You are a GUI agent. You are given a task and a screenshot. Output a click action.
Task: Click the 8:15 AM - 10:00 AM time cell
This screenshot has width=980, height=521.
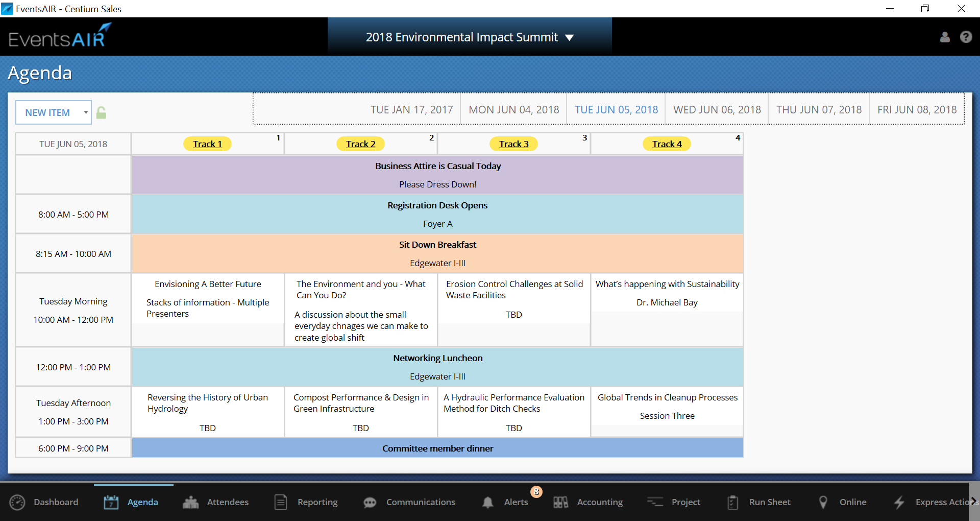(x=73, y=253)
